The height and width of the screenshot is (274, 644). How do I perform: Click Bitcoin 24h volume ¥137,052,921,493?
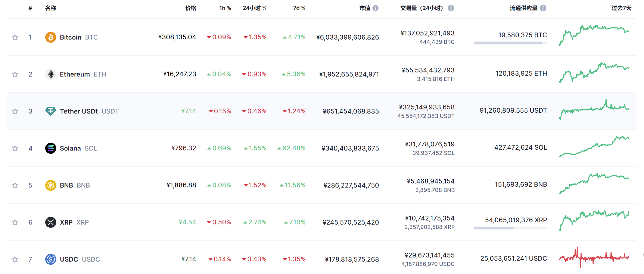point(427,33)
